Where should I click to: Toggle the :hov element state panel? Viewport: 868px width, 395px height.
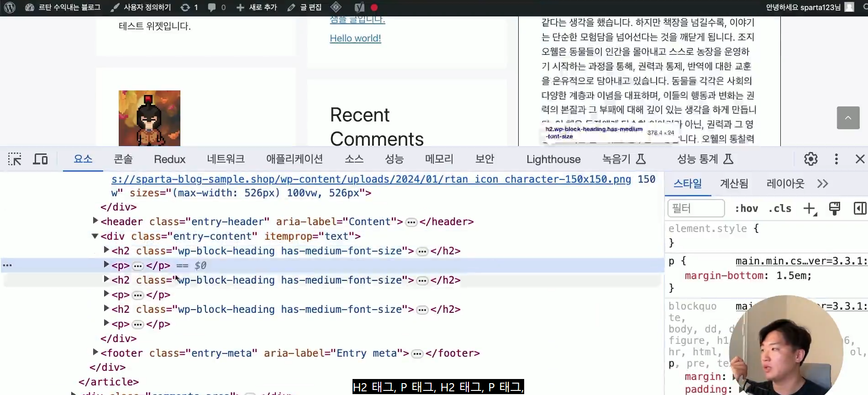(746, 209)
